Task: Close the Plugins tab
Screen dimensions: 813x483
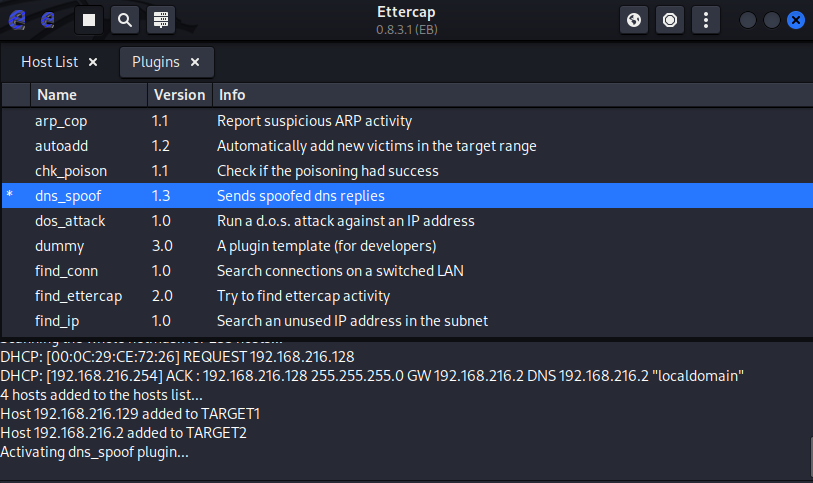Action: tap(195, 62)
